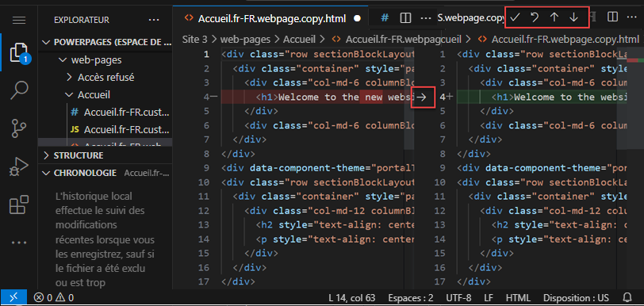Go to previous change up arrow

(554, 17)
